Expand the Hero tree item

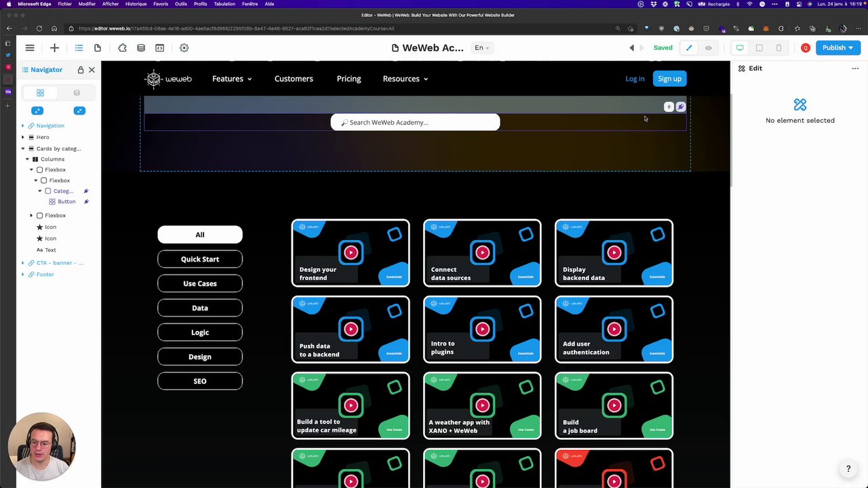(x=22, y=137)
